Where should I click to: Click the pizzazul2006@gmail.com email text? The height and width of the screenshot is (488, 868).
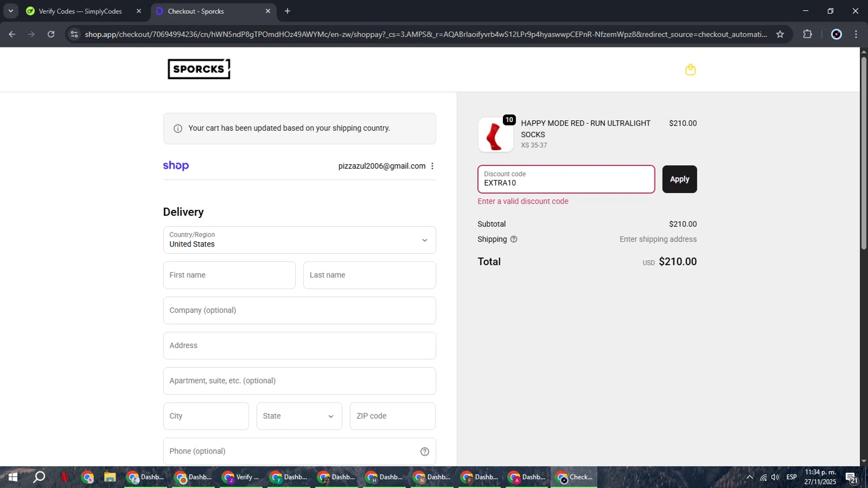pyautogui.click(x=382, y=166)
